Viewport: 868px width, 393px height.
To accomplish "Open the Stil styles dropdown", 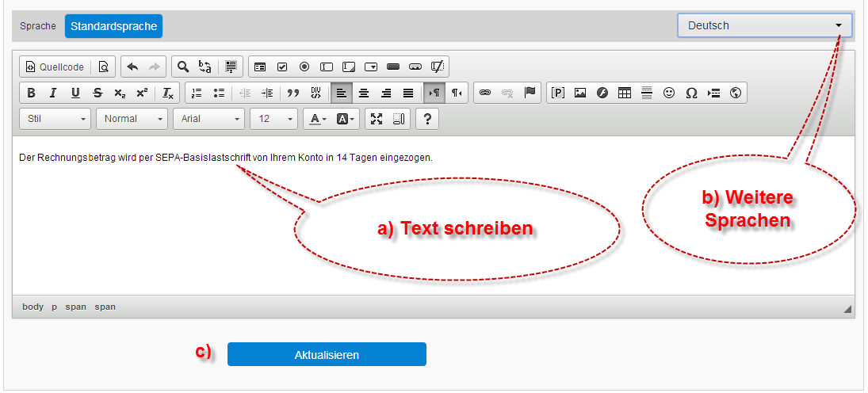I will click(x=55, y=118).
